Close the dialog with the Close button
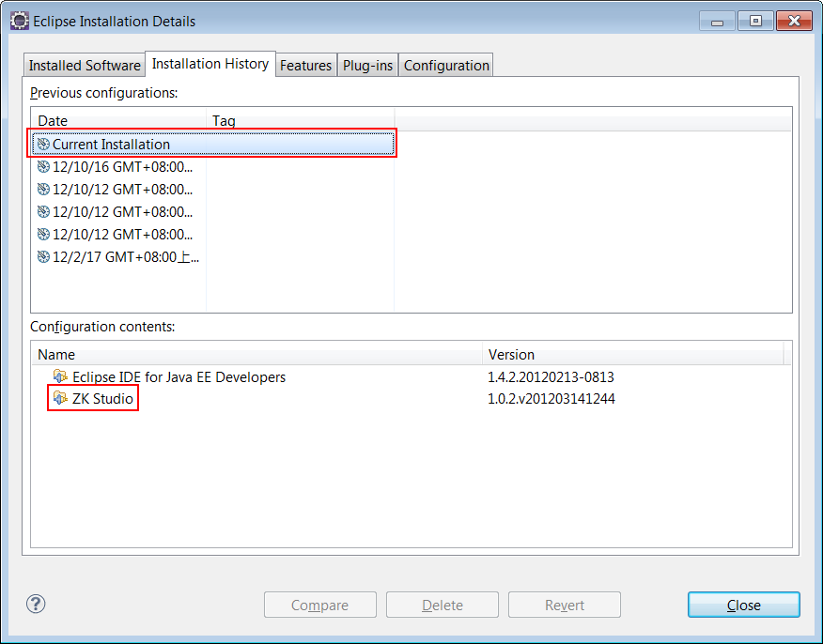 [x=744, y=605]
